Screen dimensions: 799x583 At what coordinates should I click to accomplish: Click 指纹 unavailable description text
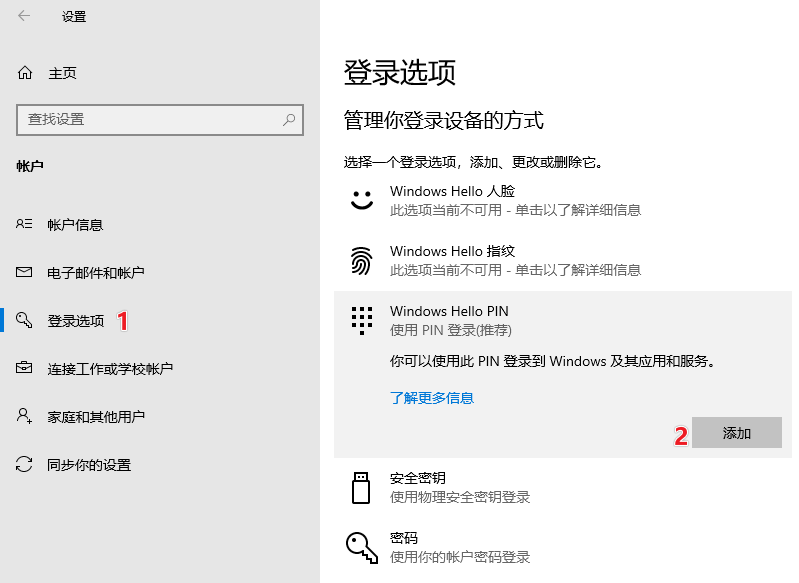point(516,270)
